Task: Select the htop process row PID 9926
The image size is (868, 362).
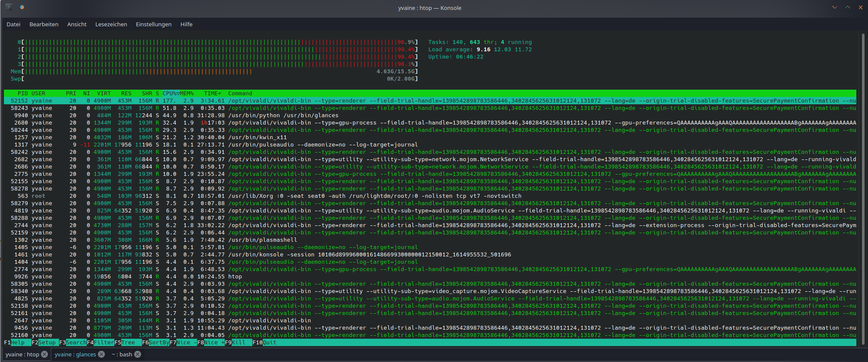Action: [x=430, y=277]
